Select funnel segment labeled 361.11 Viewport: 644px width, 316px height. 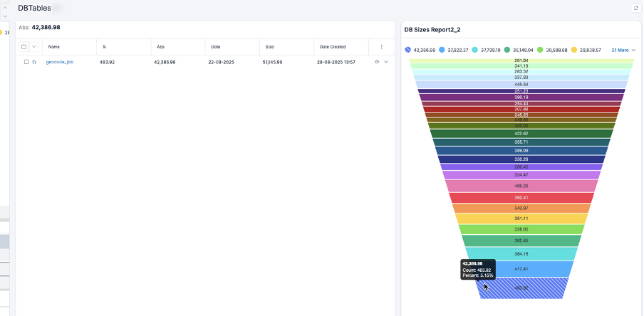point(521,218)
